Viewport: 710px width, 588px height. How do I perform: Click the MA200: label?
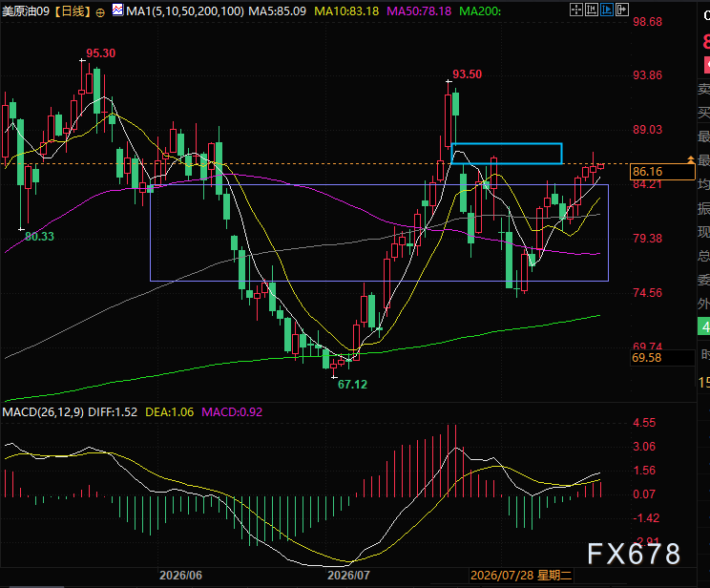pos(480,11)
